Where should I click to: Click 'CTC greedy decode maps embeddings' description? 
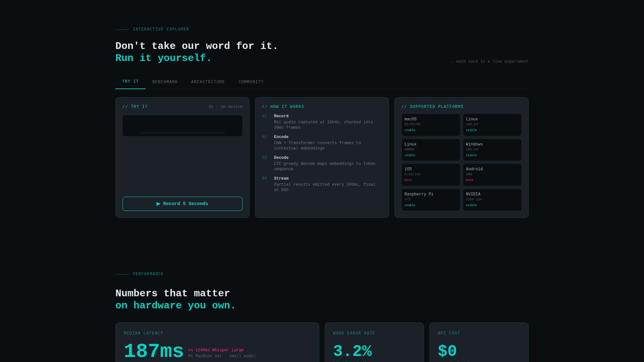[325, 167]
